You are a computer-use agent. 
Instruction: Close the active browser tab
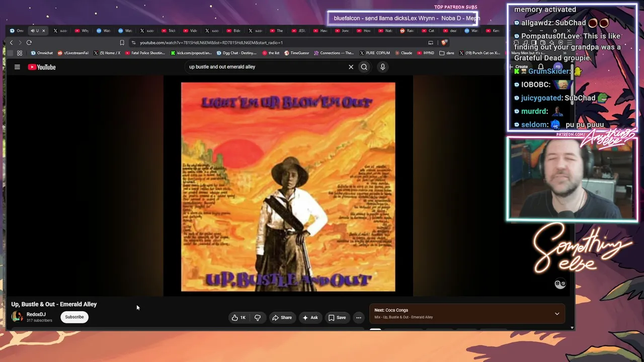point(43,31)
